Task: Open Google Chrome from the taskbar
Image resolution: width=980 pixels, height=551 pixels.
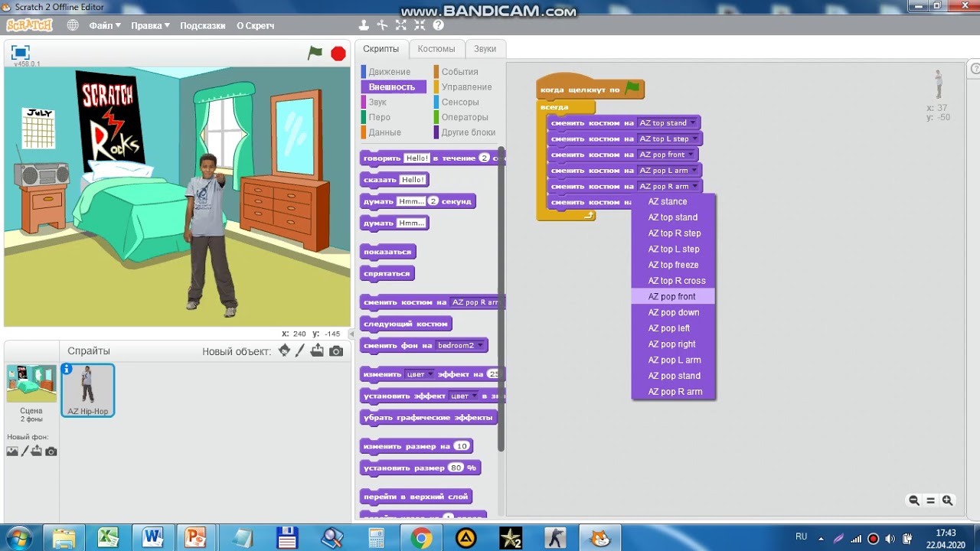Action: pos(421,538)
